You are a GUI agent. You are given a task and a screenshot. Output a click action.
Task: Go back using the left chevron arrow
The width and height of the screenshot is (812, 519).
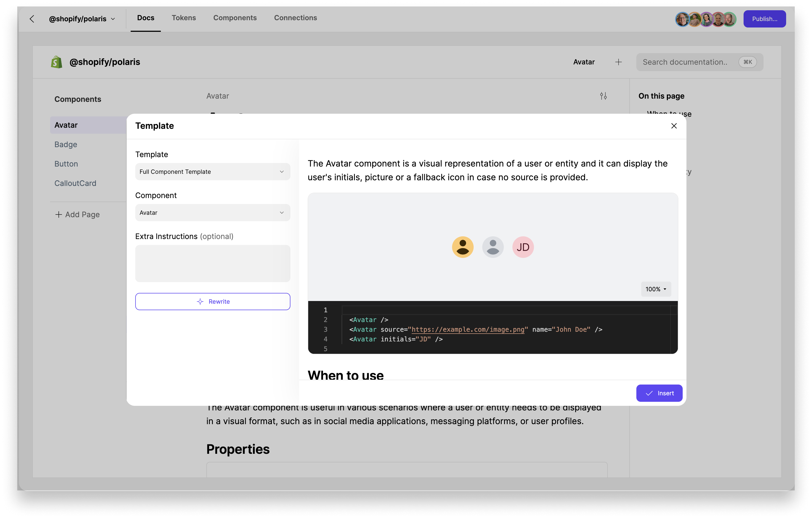pos(32,19)
